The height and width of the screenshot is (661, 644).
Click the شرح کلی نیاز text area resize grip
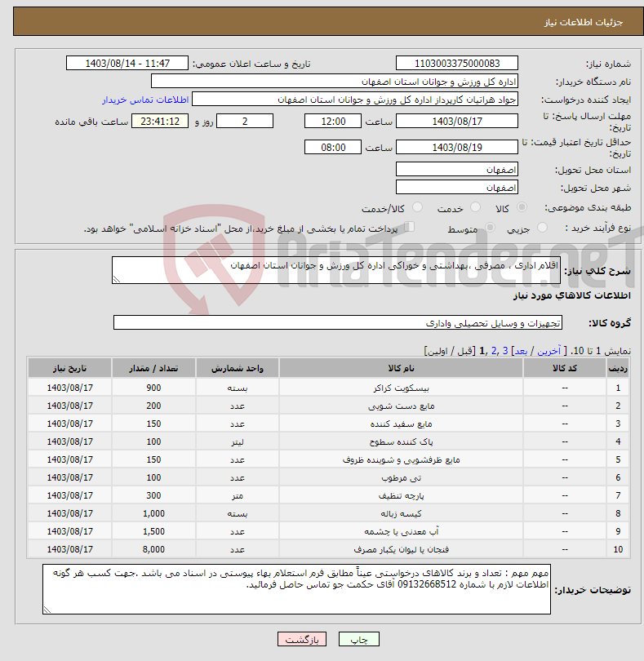pos(117,279)
